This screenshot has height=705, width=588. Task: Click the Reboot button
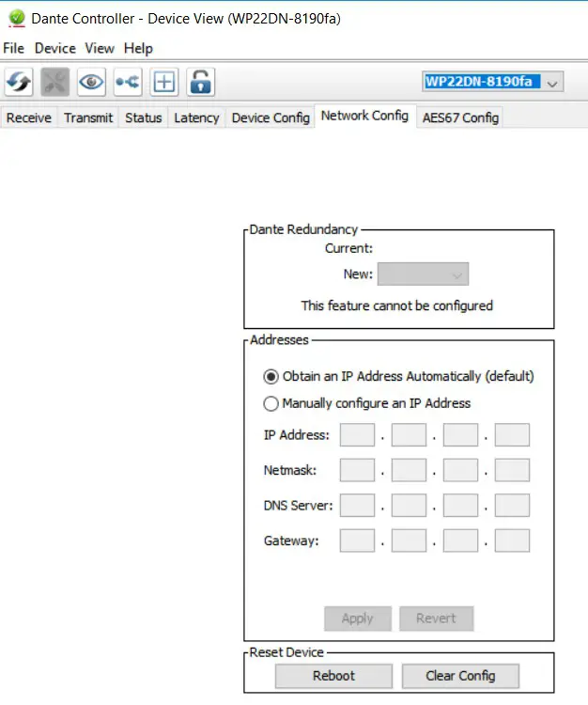click(x=333, y=676)
